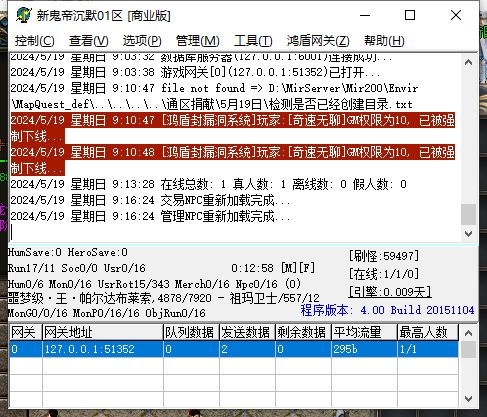487x417 pixels.
Task: Click the 在线总数 log line at 9:13:28
Action: tap(208, 184)
